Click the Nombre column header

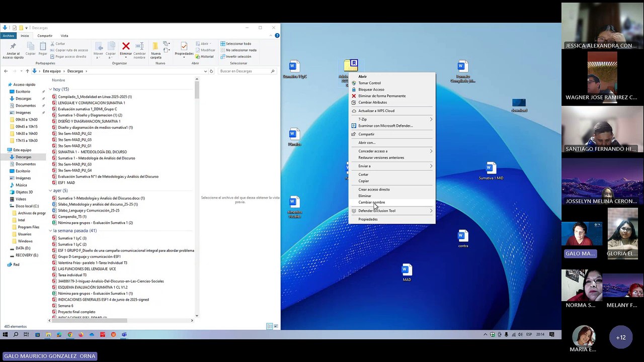[58, 80]
